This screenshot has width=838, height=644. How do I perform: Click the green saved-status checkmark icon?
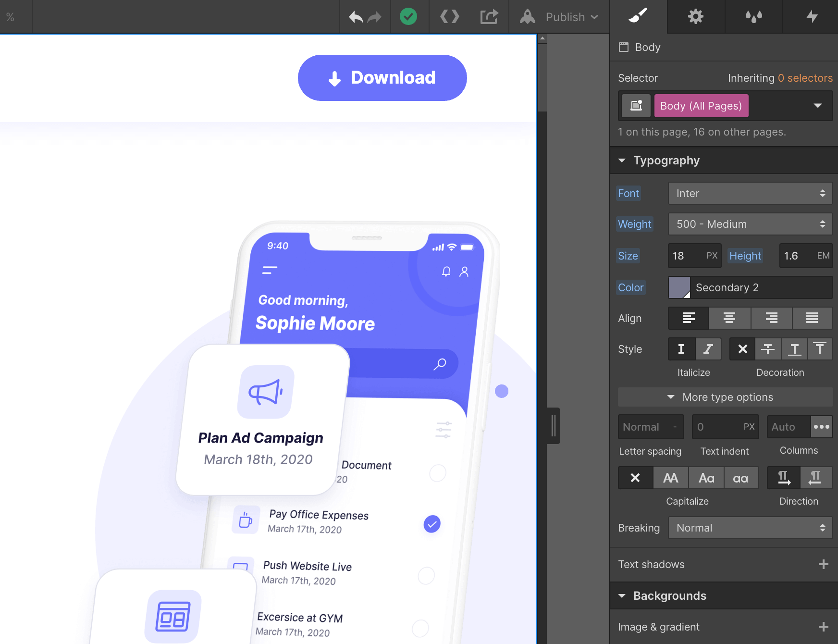[409, 16]
